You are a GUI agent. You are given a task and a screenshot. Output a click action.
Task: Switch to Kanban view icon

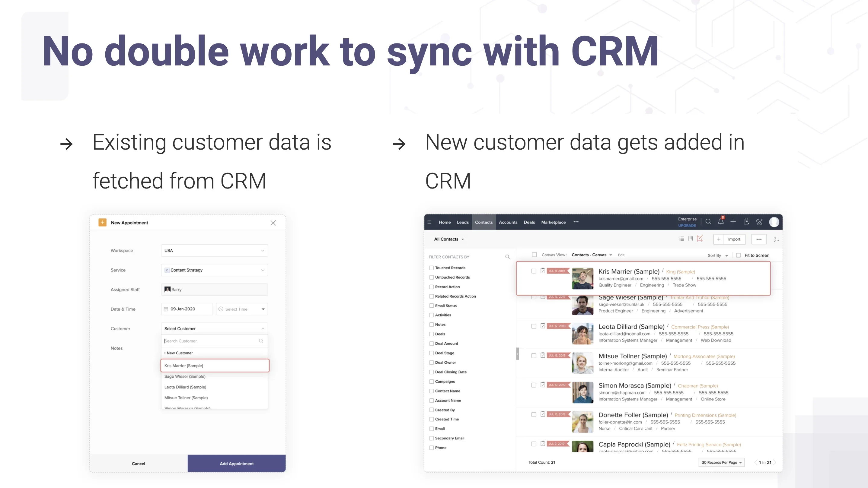tap(691, 239)
